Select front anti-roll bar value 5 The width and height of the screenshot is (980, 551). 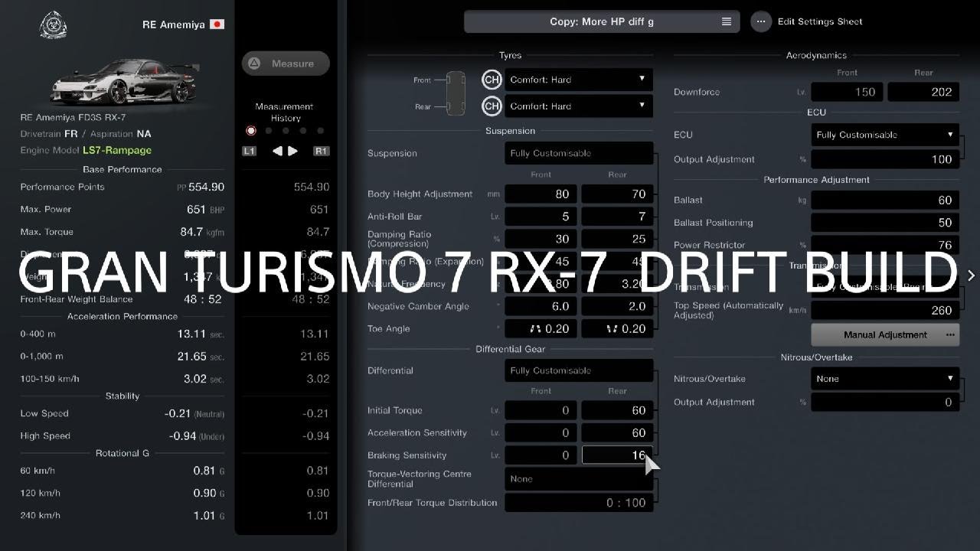click(541, 217)
